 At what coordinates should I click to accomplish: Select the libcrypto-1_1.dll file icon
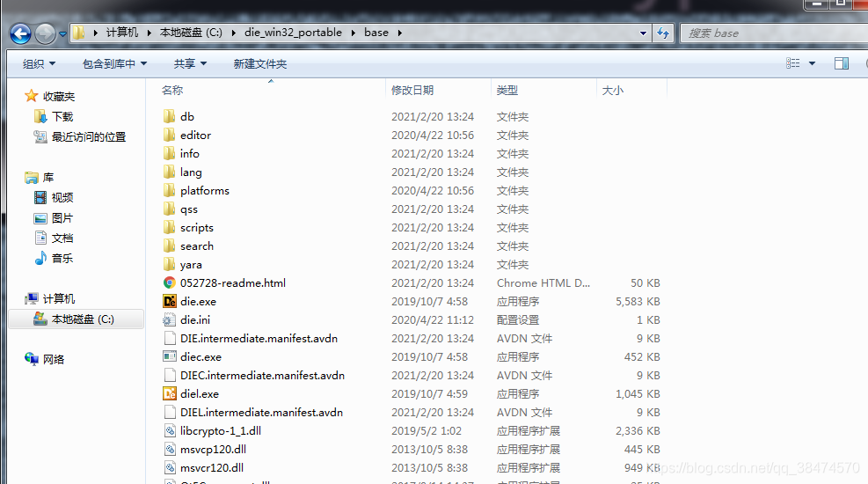[x=170, y=431]
